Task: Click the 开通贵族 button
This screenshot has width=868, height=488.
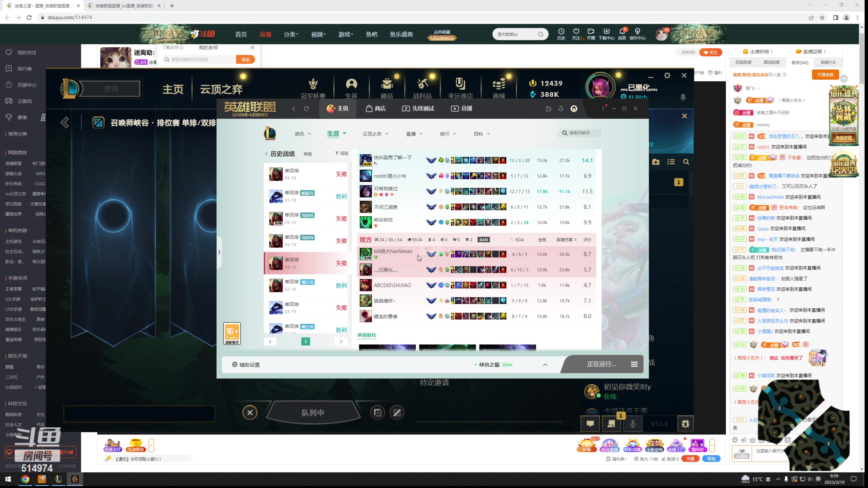Action: [825, 75]
